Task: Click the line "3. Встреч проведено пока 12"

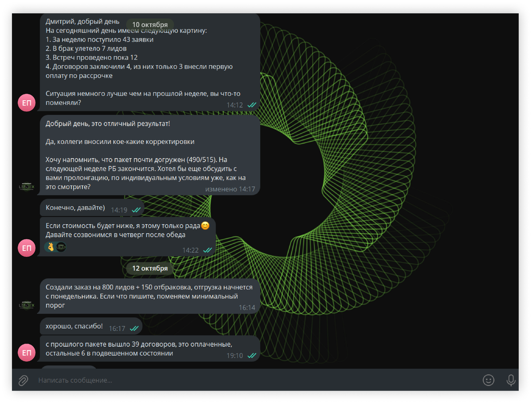Action: coord(92,58)
